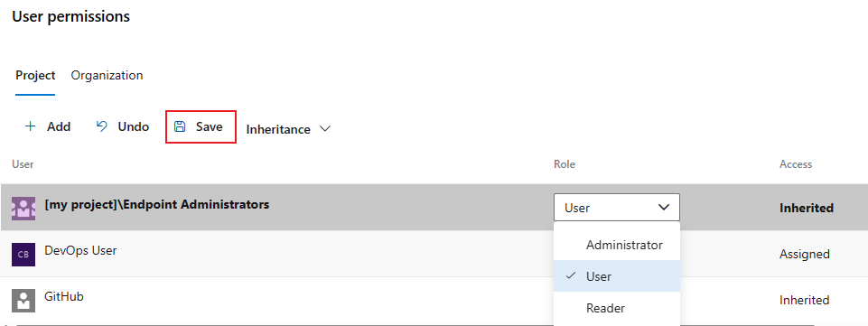Click the Add button label
Image resolution: width=868 pixels, height=326 pixels.
(x=59, y=126)
